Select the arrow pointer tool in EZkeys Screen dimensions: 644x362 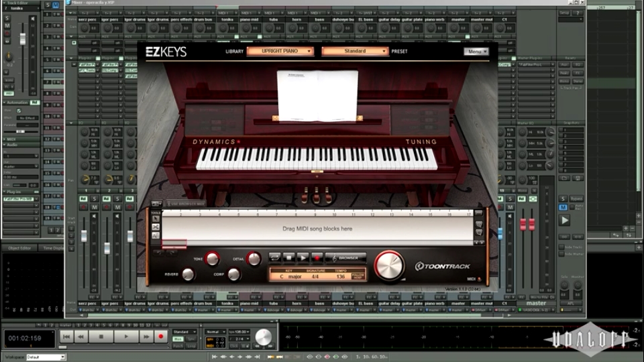click(x=156, y=219)
